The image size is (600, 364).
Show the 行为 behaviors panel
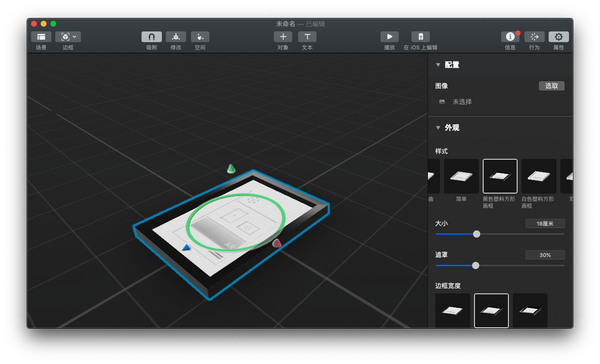click(x=534, y=37)
